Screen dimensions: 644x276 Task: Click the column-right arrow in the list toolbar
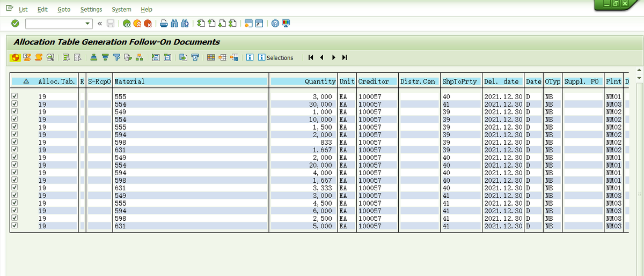[x=334, y=57]
